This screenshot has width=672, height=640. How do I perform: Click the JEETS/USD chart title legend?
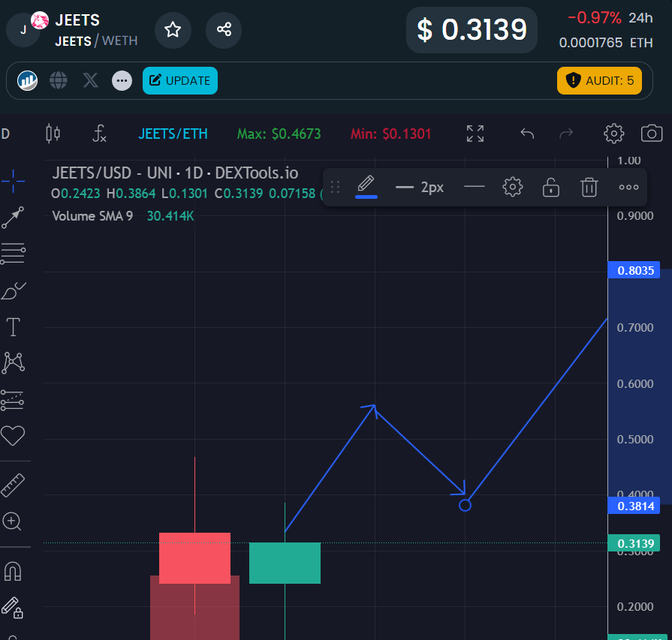pos(175,173)
